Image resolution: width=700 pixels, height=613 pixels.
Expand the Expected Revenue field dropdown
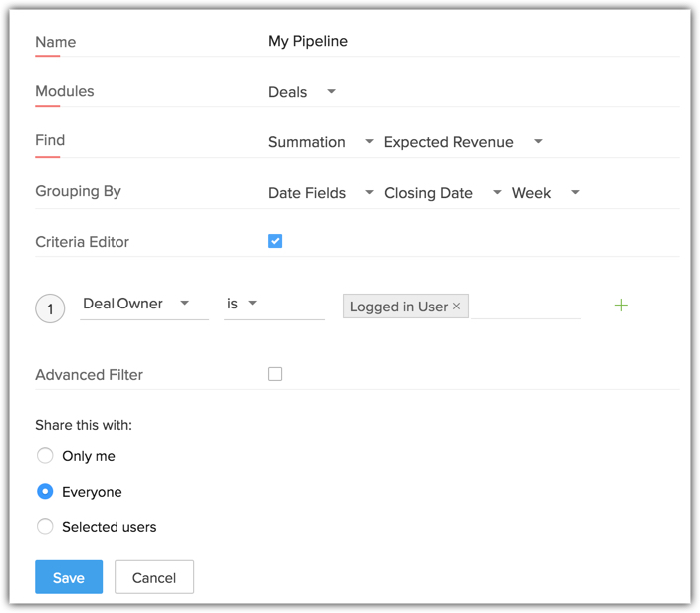pyautogui.click(x=463, y=142)
